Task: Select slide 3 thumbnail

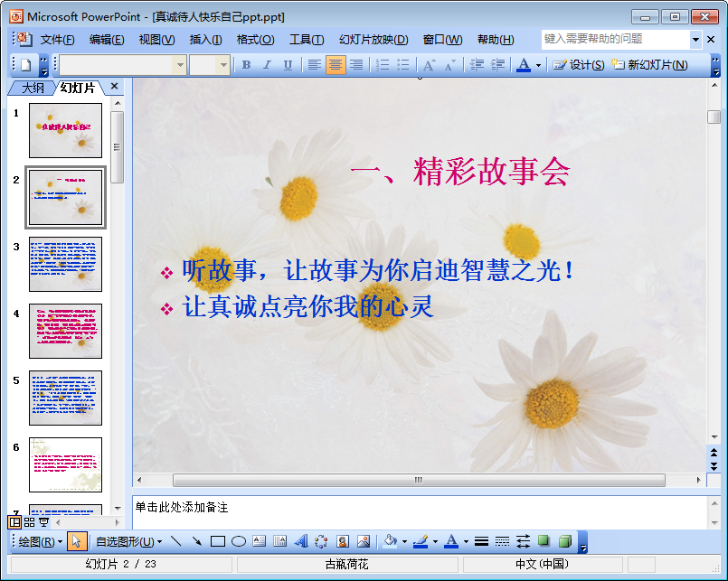Action: click(x=65, y=264)
